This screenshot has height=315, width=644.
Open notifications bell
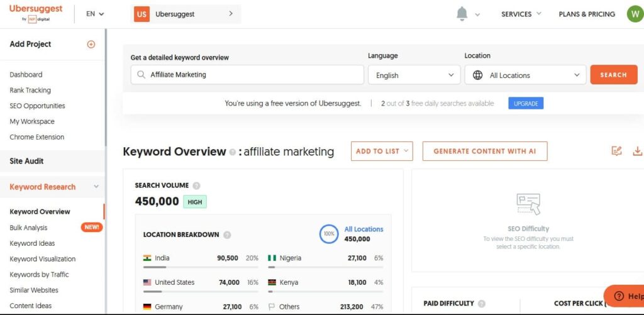tap(462, 14)
